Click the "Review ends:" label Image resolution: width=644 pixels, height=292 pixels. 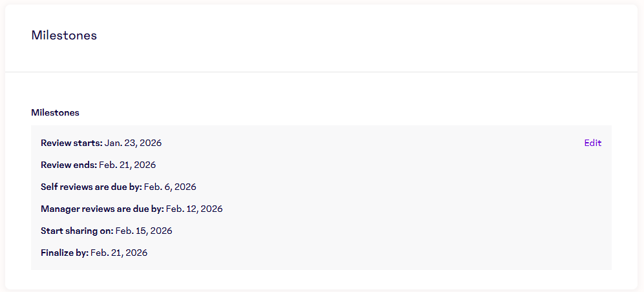(x=69, y=165)
